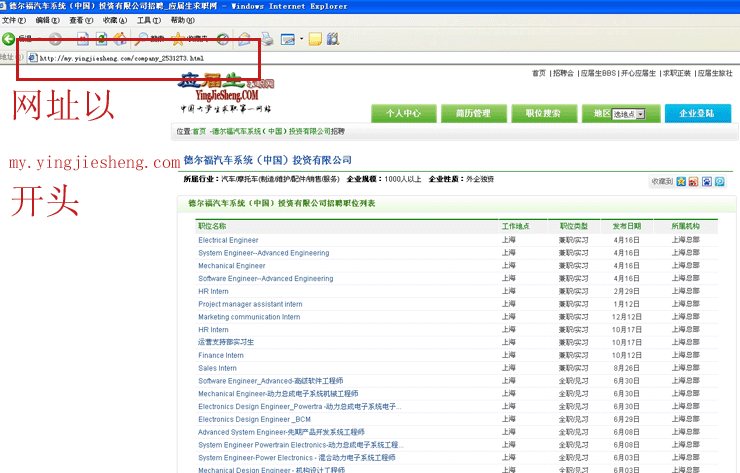This screenshot has height=473, width=740.
Task: Open Software Engineer--Advanced Engineering job link
Action: point(266,279)
